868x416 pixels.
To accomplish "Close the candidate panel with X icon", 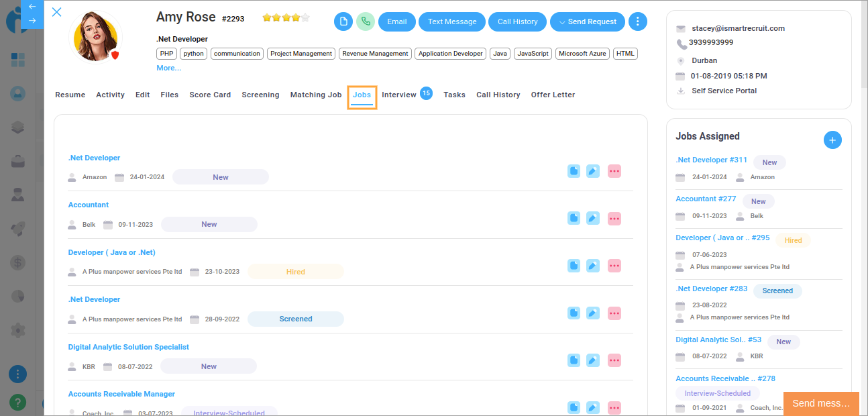I will coord(57,12).
